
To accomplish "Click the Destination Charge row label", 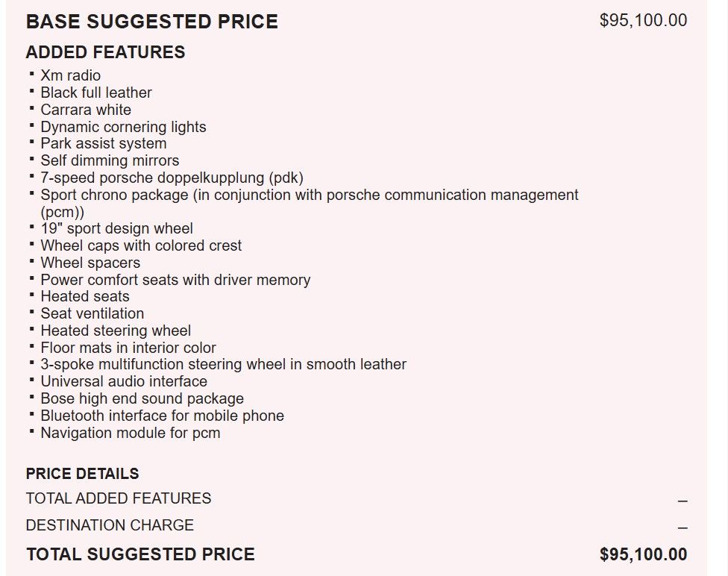I will (110, 525).
